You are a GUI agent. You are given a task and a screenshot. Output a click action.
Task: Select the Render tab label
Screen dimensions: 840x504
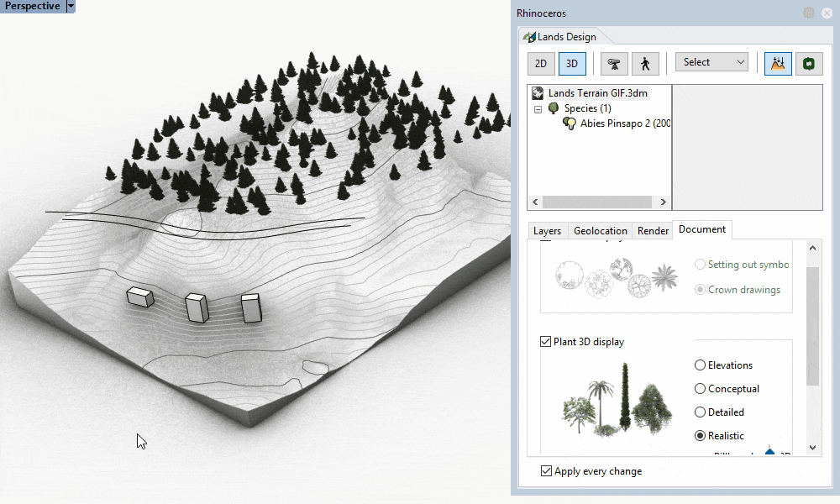tap(653, 230)
